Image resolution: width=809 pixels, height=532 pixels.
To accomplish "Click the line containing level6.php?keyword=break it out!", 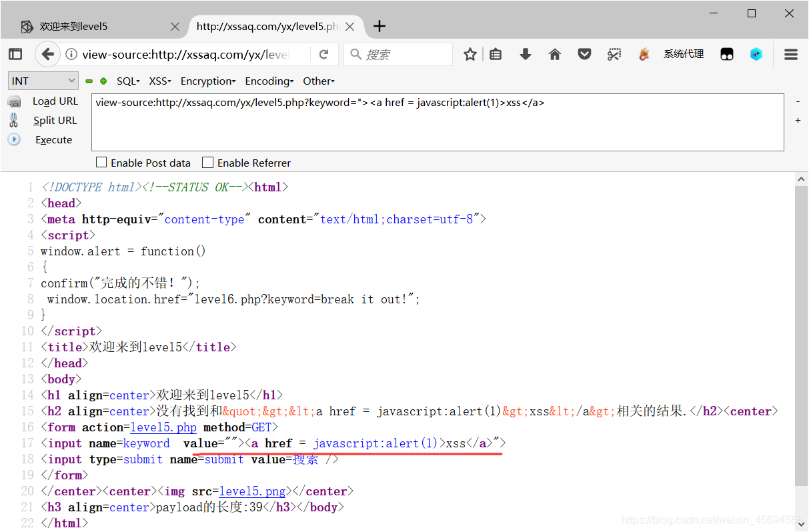I will (233, 299).
